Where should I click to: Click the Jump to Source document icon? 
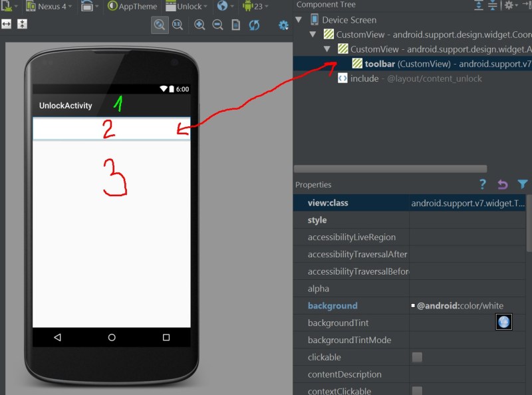[236, 25]
